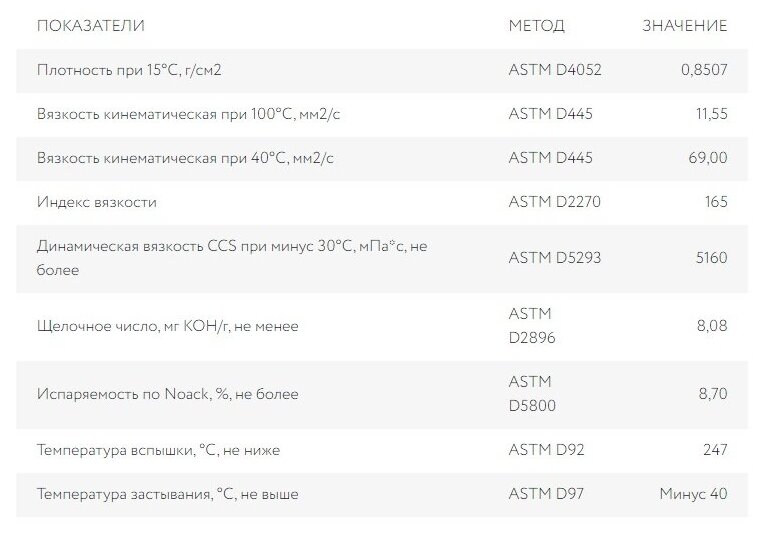Click the МЕТОД column header
The height and width of the screenshot is (533, 764).
point(536,26)
